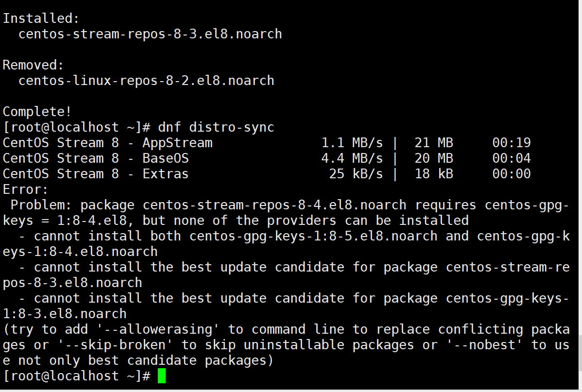Click 'pos-8-3.el8.noarch' wrapped line
The width and height of the screenshot is (582, 392).
(72, 283)
